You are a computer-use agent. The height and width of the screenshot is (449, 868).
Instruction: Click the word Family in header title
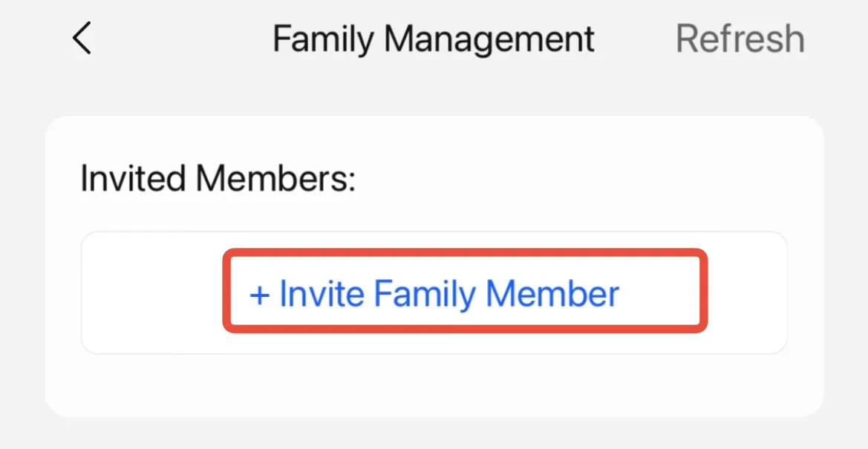[x=323, y=39]
